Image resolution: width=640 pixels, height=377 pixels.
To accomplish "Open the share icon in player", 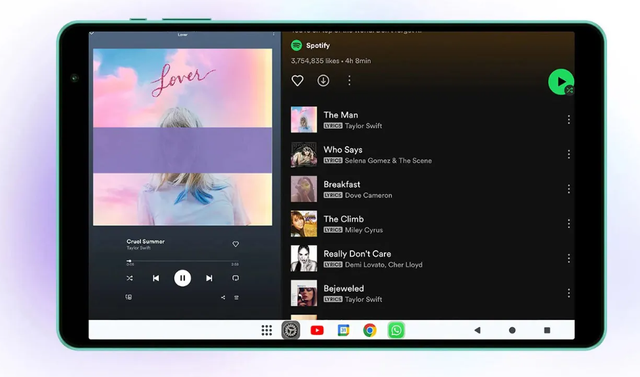I will (223, 297).
